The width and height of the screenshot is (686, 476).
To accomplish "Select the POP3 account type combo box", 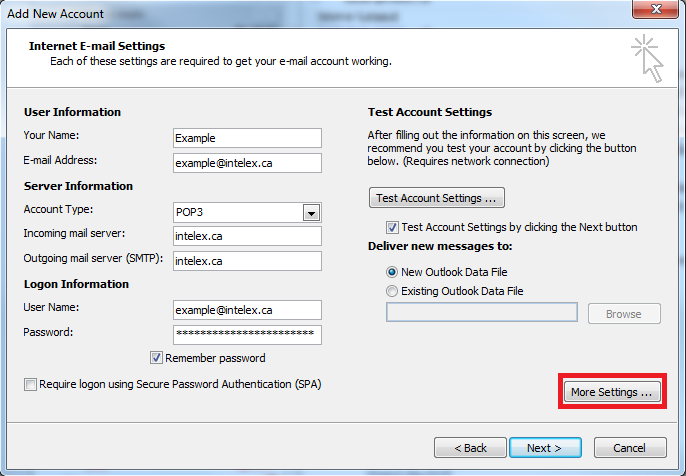I will click(x=247, y=212).
